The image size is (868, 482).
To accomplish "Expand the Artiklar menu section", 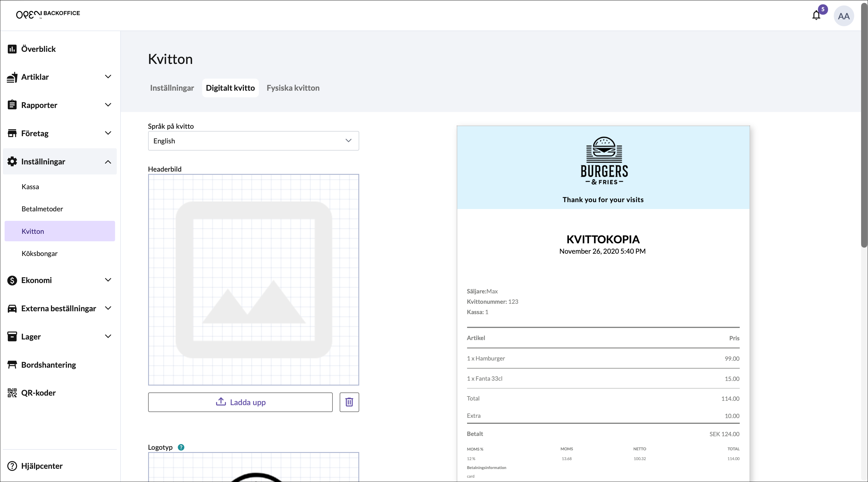I will (60, 77).
